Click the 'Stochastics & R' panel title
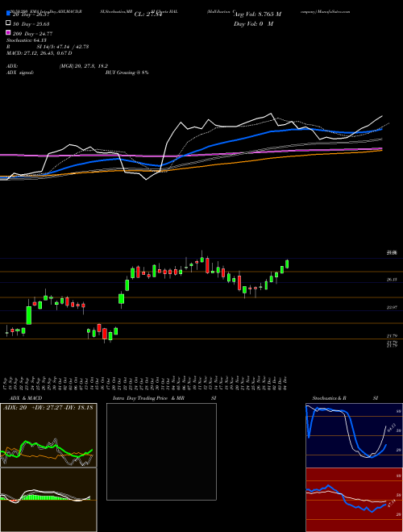The width and height of the screenshot is (403, 532). tap(330, 398)
